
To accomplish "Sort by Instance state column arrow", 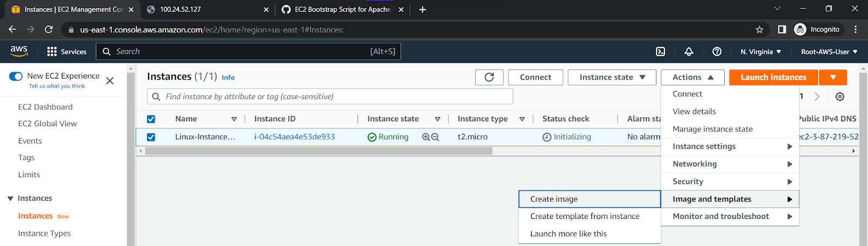I will 437,119.
